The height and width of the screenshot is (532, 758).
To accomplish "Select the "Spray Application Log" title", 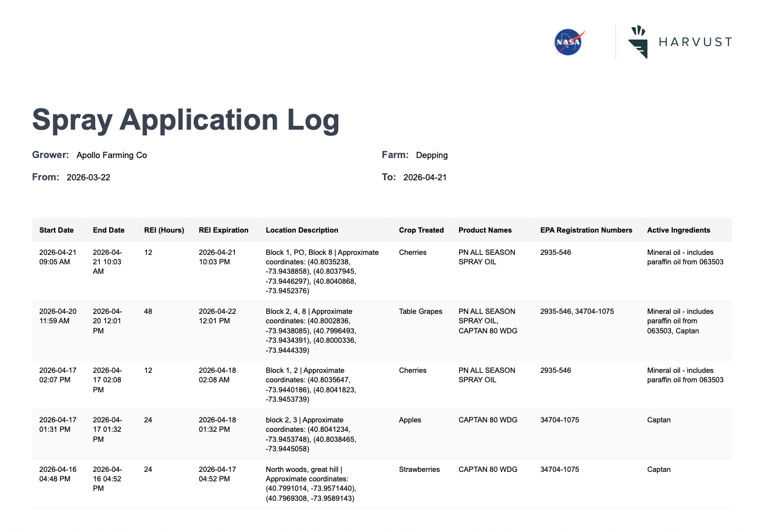I will tap(186, 120).
